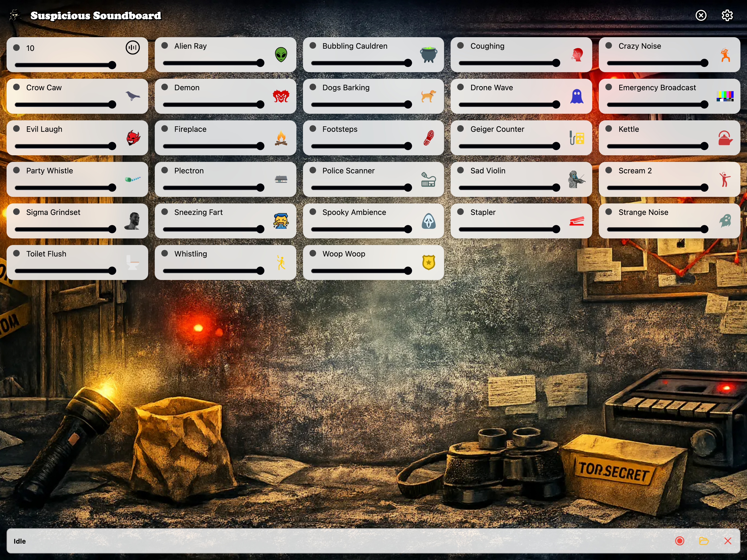Screen dimensions: 747x560
Task: Click the Geiger Counter sound label
Action: pos(497,129)
